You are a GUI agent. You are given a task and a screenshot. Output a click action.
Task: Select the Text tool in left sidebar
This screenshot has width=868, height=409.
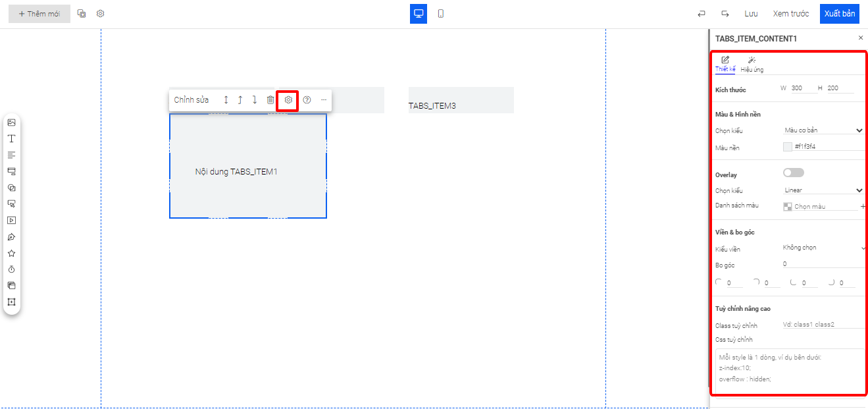pyautogui.click(x=11, y=139)
